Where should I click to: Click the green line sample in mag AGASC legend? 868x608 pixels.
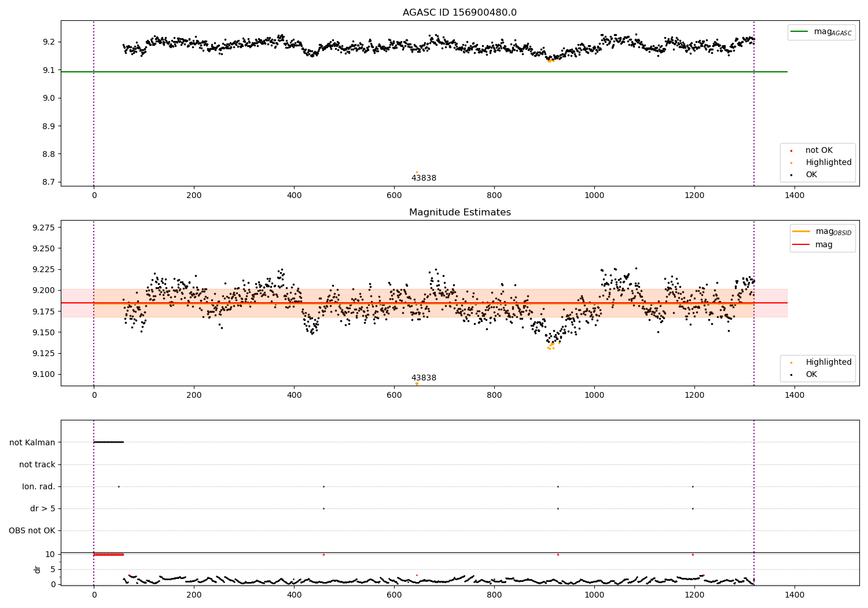click(x=799, y=31)
